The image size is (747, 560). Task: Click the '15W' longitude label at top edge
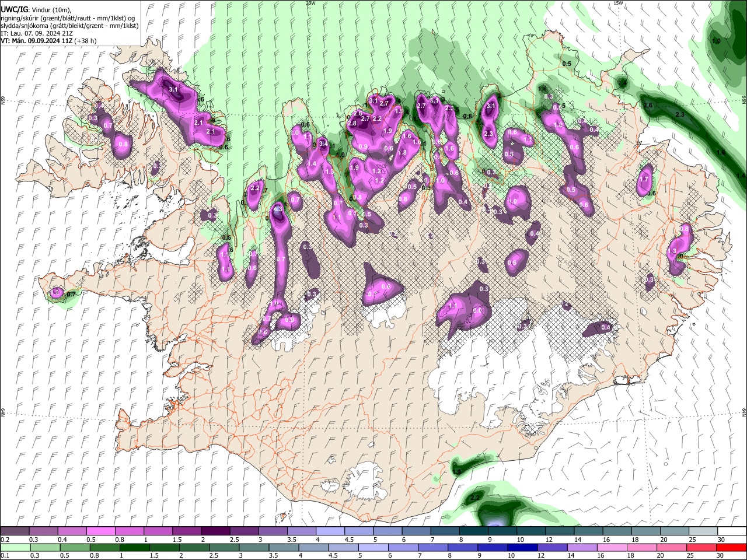(618, 3)
